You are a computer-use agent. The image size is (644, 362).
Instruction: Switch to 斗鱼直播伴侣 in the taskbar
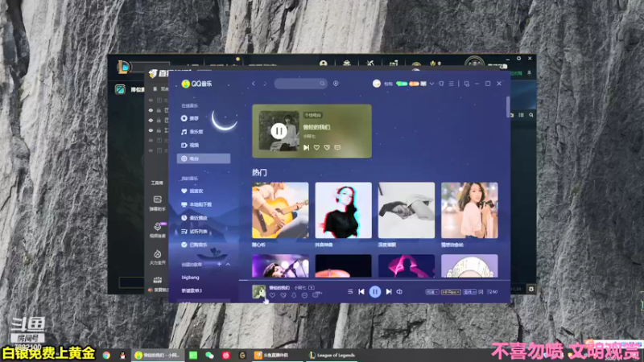[277, 356]
